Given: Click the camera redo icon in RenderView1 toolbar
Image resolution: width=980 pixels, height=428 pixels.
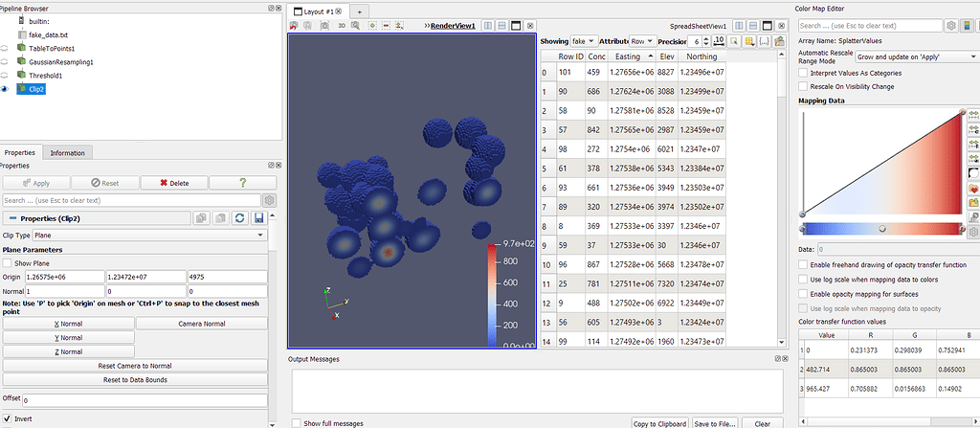Looking at the screenshot, I should coord(309,26).
